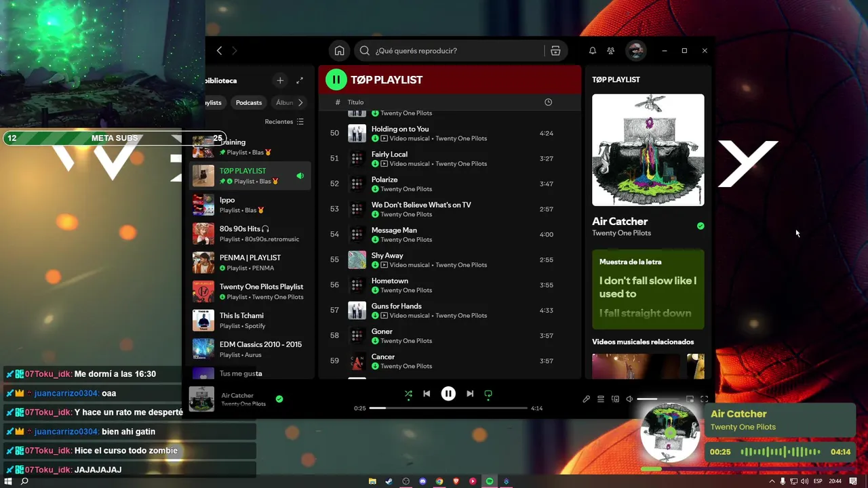Open the notifications bell
This screenshot has width=868, height=488.
coord(592,51)
